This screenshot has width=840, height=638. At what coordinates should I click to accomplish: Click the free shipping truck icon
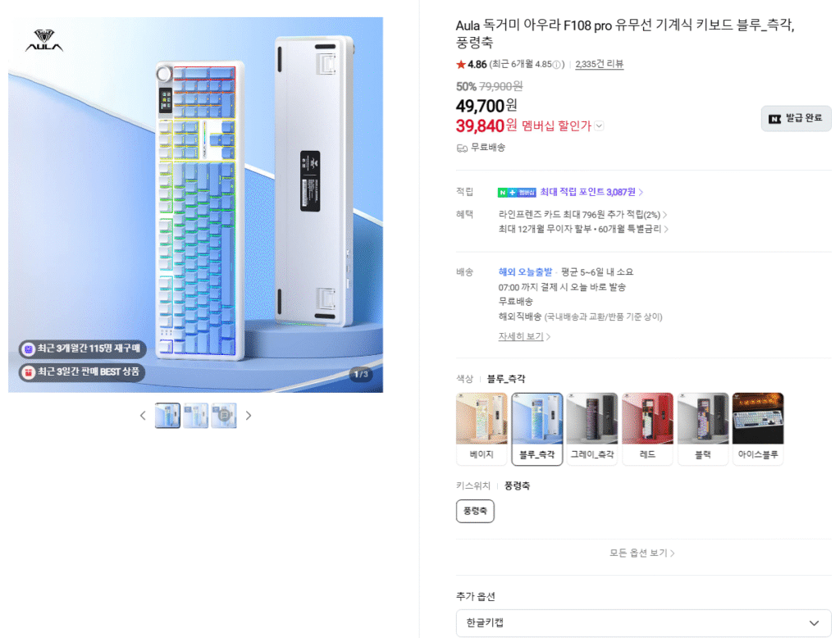[463, 148]
